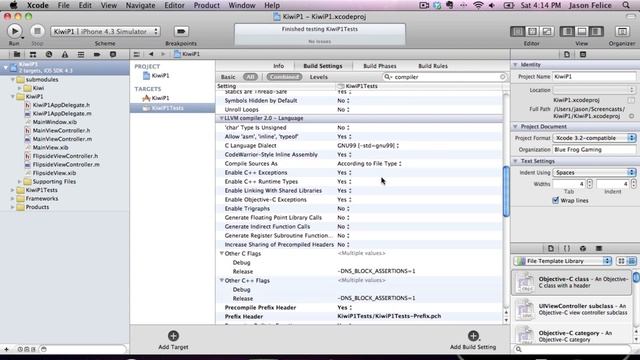The width and height of the screenshot is (640, 360).
Task: Click the build settings scrollbar thumb
Action: (x=506, y=191)
